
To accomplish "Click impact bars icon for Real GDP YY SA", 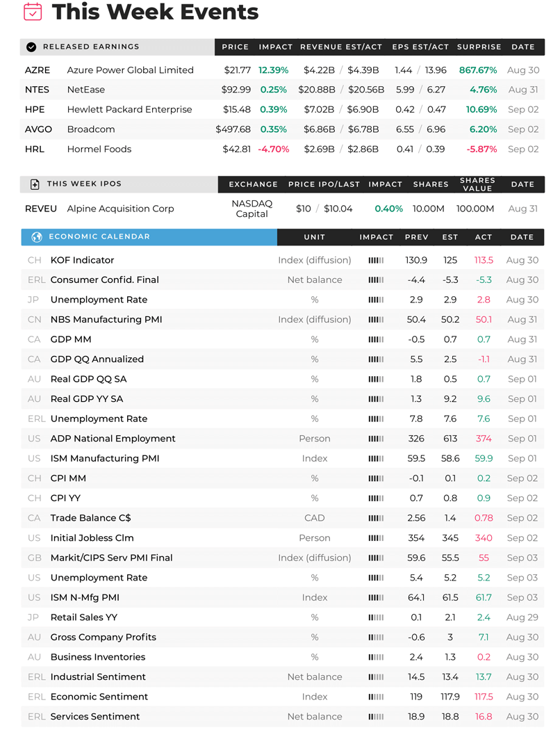I will tap(376, 399).
